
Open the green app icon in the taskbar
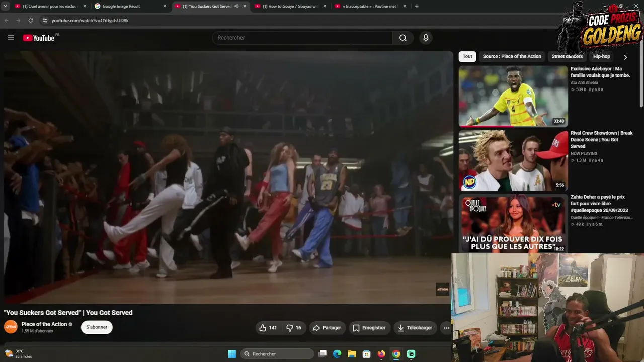(411, 354)
